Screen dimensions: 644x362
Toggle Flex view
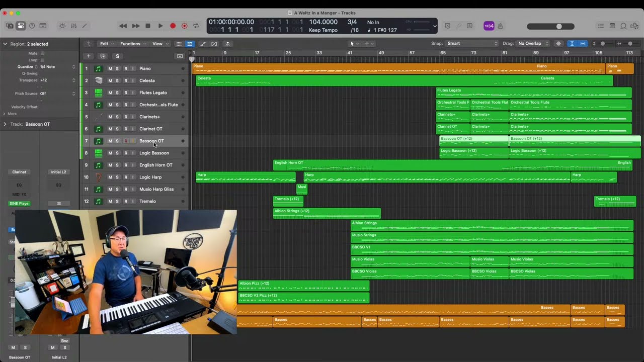tap(214, 44)
